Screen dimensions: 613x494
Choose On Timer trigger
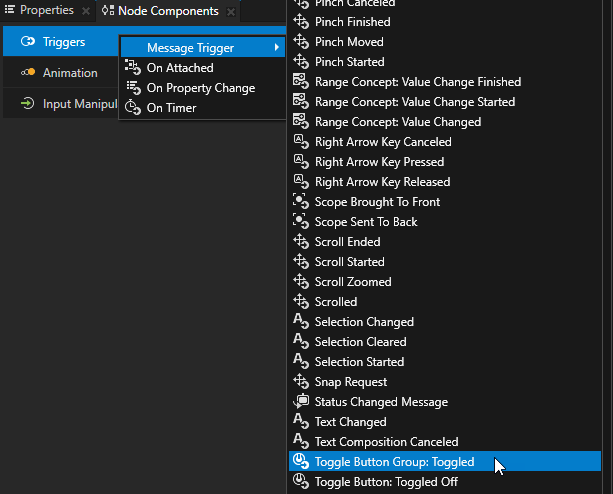(x=203, y=108)
